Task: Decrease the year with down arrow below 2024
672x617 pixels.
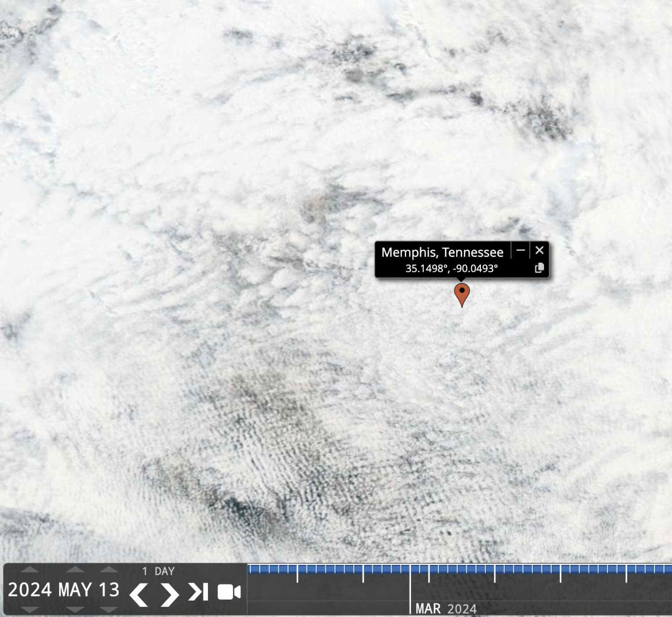Action: click(x=30, y=609)
